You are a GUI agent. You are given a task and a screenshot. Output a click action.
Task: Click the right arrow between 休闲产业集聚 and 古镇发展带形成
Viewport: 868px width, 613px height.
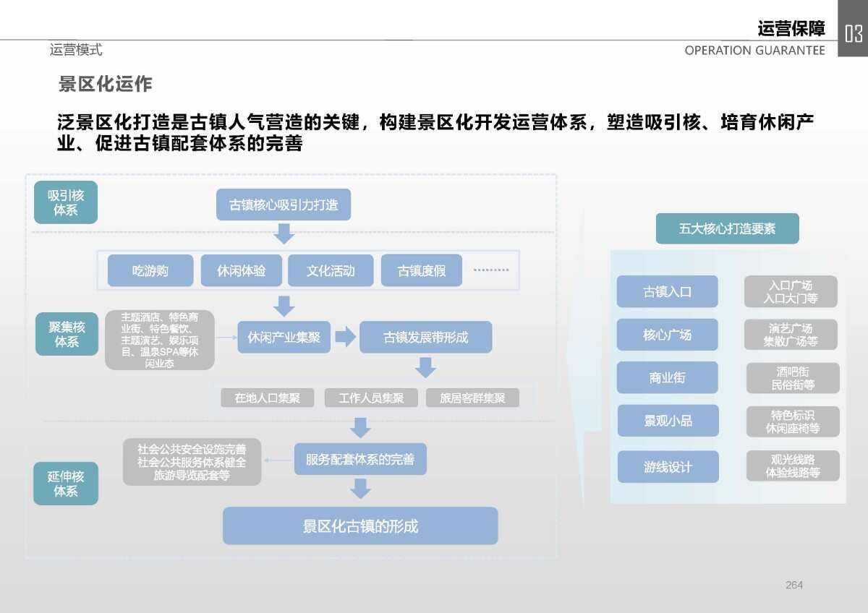[x=346, y=337]
